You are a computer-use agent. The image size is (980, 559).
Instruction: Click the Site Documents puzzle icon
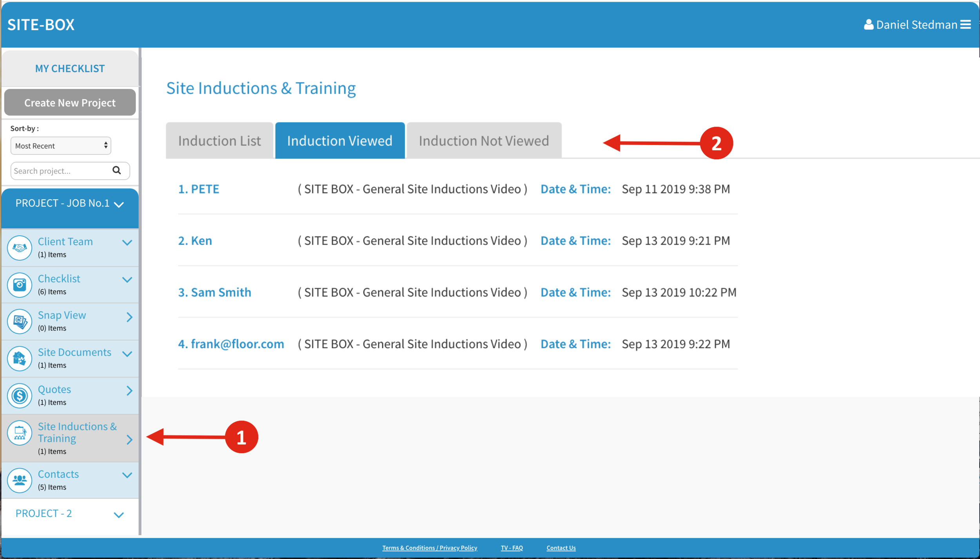20,359
